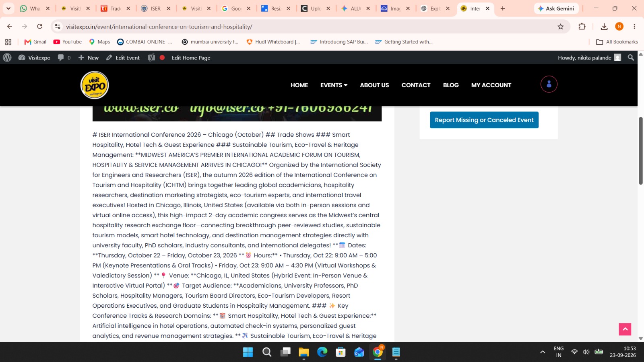Image resolution: width=644 pixels, height=362 pixels.
Task: Click the user profile circle icon in site header
Action: click(549, 84)
